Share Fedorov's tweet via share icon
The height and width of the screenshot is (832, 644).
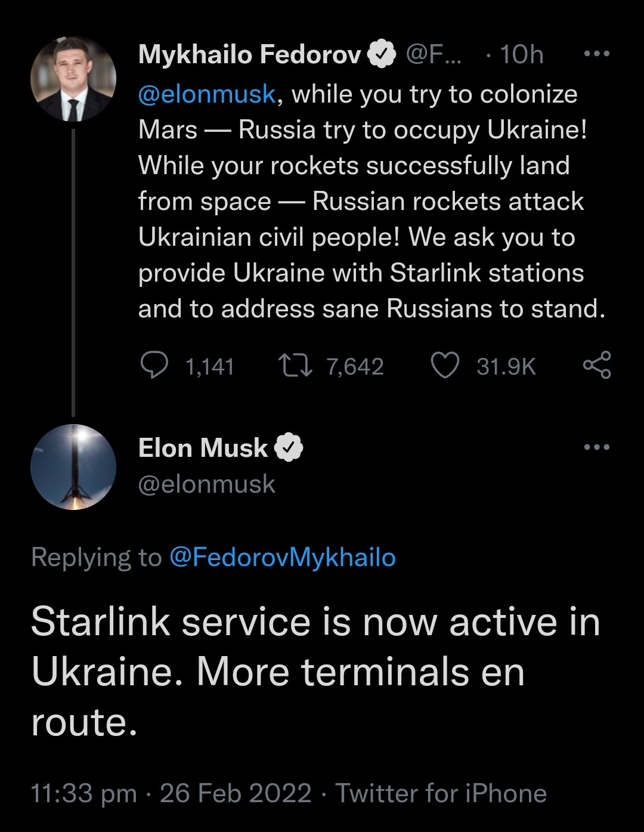[596, 365]
